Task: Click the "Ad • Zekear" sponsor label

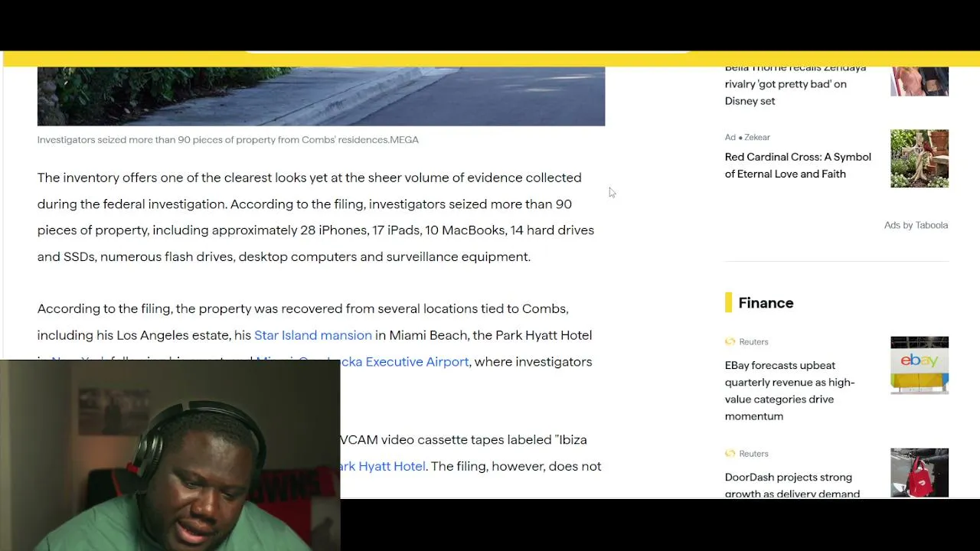Action: pos(747,137)
